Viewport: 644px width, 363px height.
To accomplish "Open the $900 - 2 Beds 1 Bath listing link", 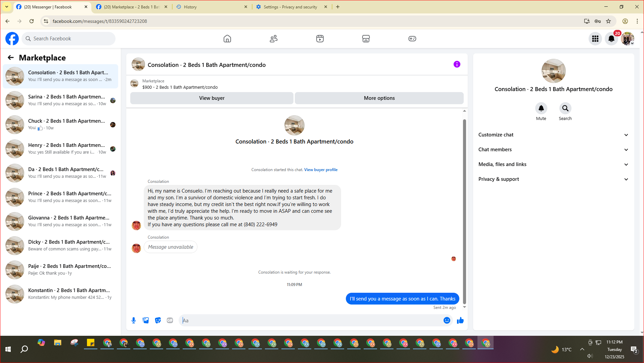I will click(x=180, y=87).
